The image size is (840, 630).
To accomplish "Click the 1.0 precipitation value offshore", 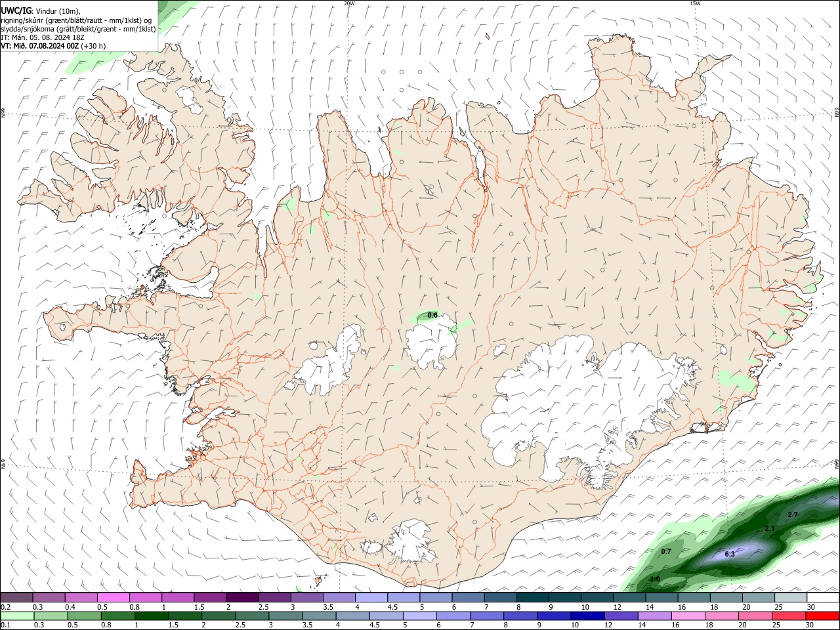I will (654, 579).
